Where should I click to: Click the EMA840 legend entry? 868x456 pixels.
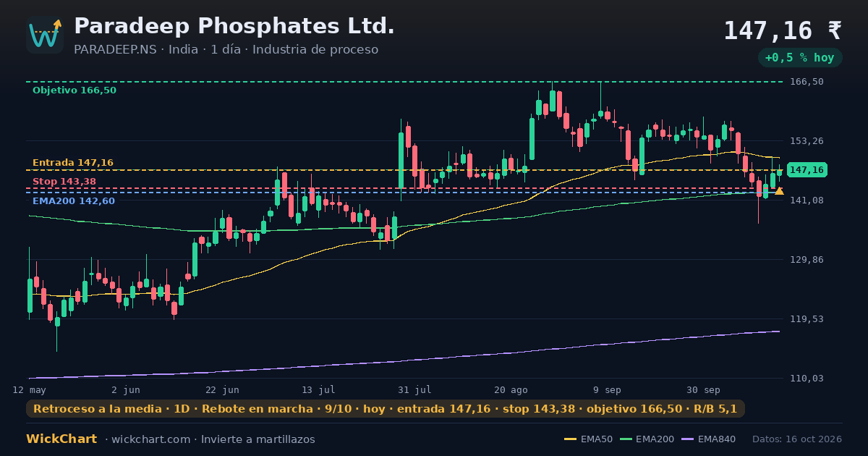point(707,439)
